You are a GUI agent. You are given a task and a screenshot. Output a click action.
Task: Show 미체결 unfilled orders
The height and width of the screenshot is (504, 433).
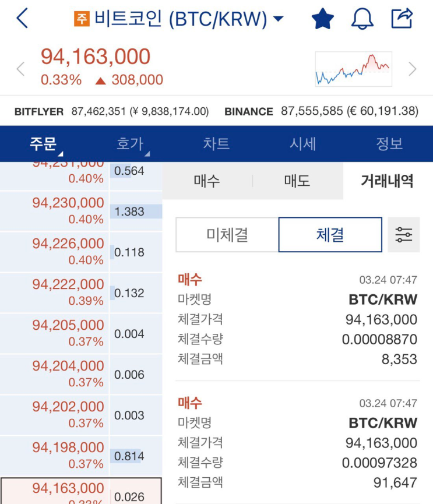click(x=227, y=235)
